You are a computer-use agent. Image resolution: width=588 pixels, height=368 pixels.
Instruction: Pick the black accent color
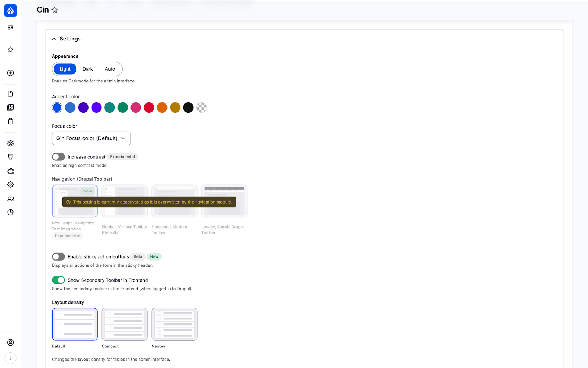[188, 107]
